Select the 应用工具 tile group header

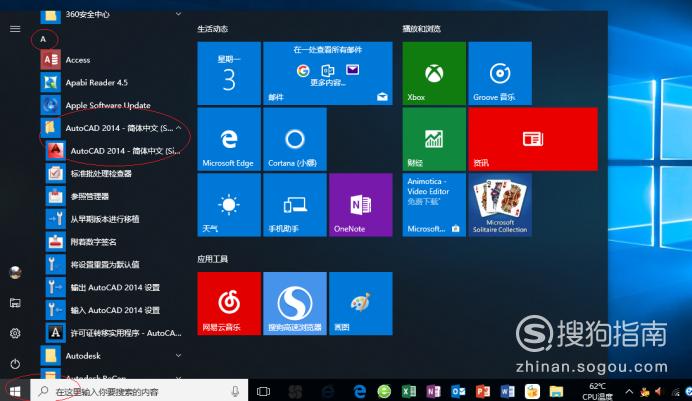pyautogui.click(x=212, y=259)
